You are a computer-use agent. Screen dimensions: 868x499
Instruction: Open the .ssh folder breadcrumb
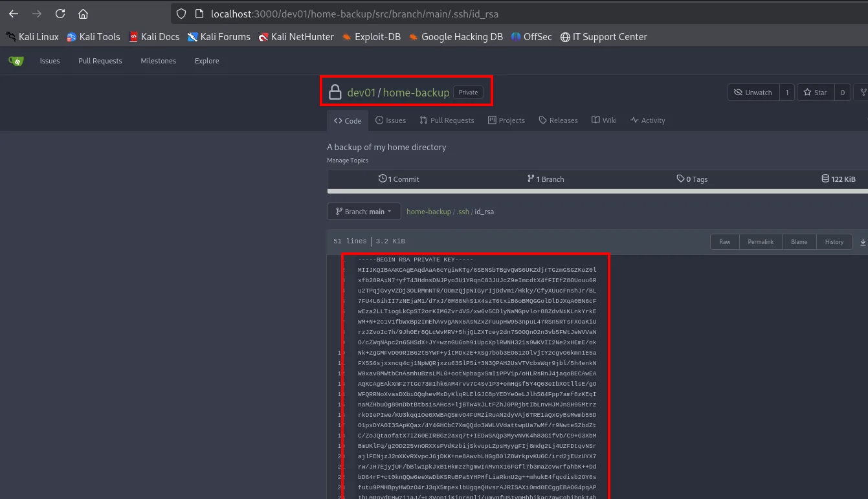click(x=463, y=212)
